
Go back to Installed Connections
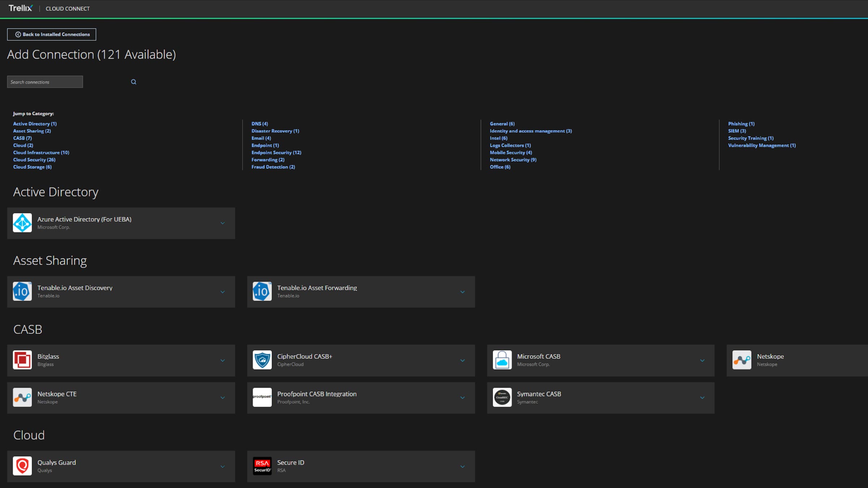click(x=52, y=34)
